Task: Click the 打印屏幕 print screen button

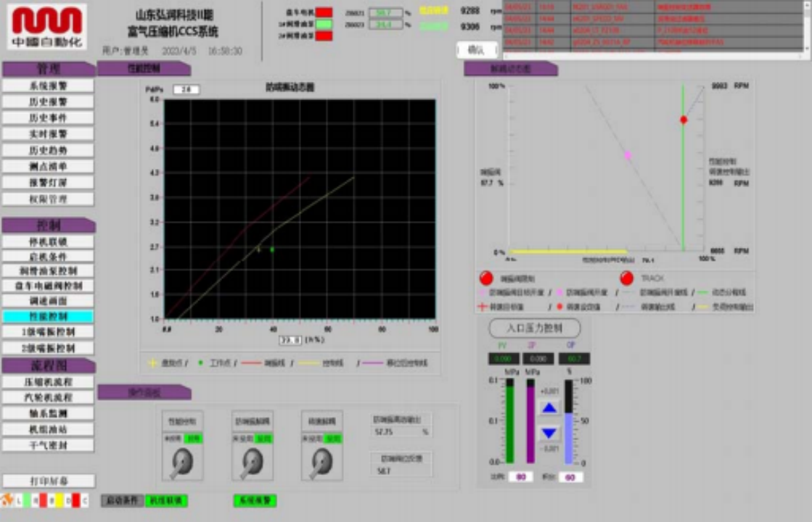Action: [48, 481]
